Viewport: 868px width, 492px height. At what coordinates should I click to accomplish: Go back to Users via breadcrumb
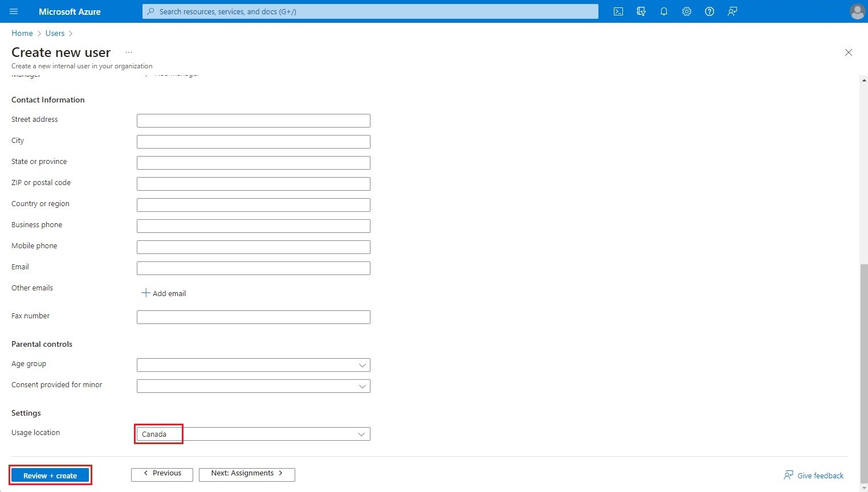(x=55, y=33)
